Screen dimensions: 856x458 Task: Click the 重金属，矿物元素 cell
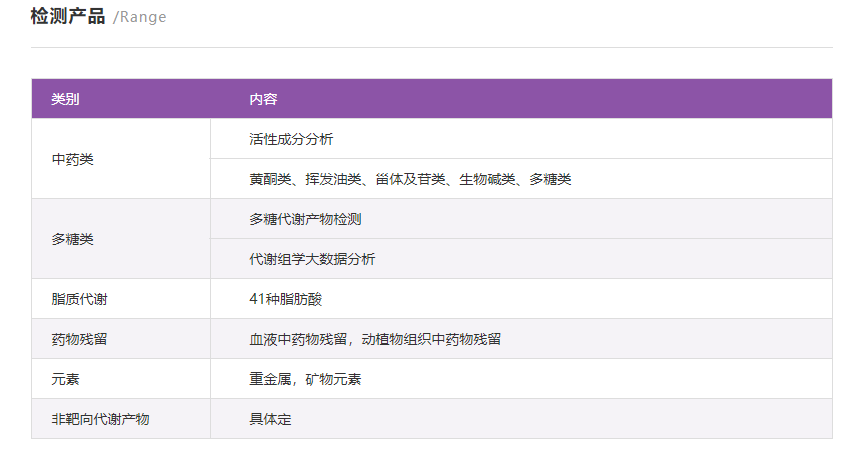coord(305,379)
